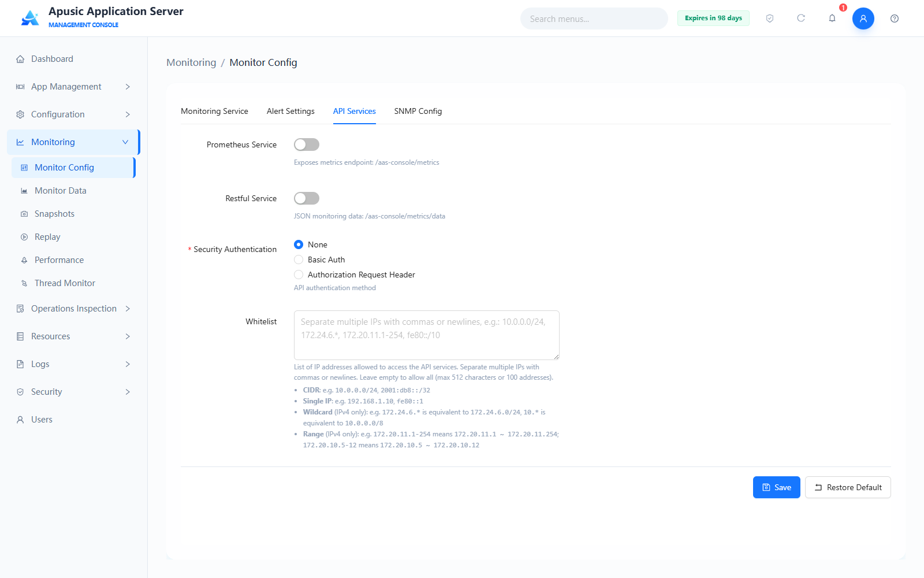This screenshot has width=924, height=578.
Task: Click the Apusic logo icon
Action: 30,18
